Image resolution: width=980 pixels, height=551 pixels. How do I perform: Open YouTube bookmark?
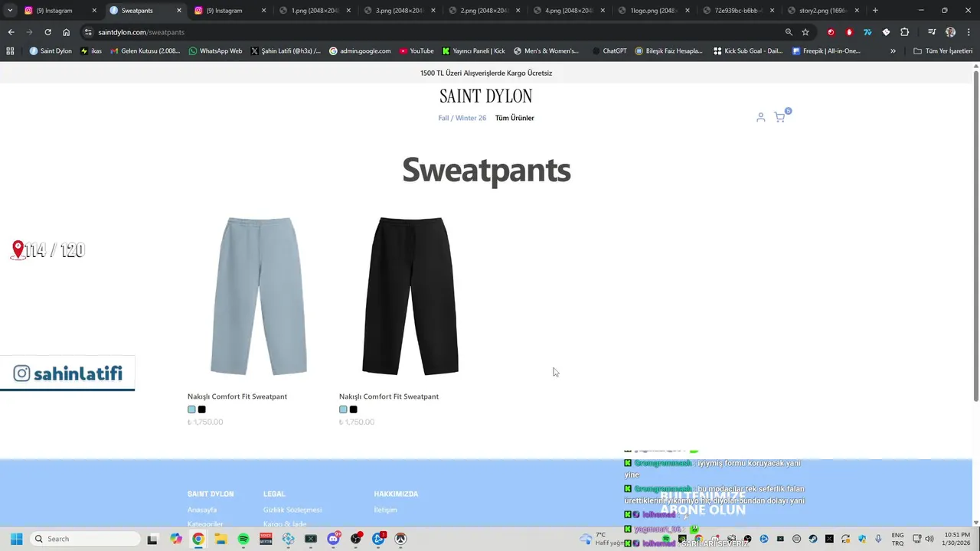click(416, 51)
